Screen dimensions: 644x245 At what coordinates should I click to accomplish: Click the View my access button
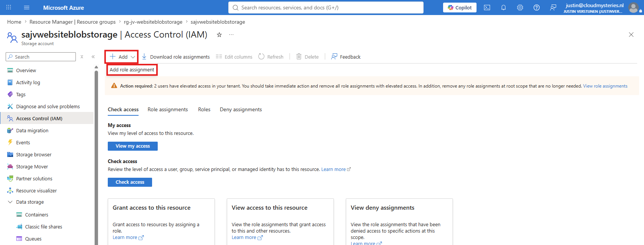pyautogui.click(x=133, y=146)
